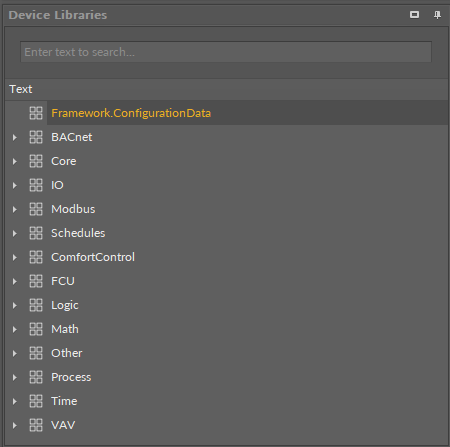The width and height of the screenshot is (450, 447).
Task: Select the BACnet library label
Action: point(72,137)
